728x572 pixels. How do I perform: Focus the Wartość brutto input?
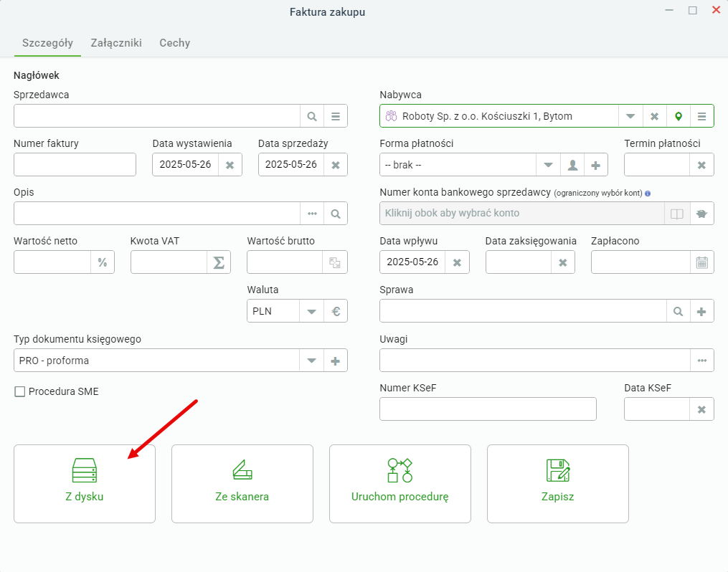pyautogui.click(x=285, y=262)
